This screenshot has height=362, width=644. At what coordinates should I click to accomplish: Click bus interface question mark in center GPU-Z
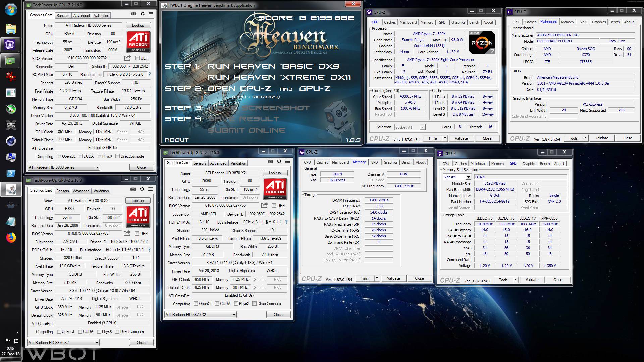[286, 222]
